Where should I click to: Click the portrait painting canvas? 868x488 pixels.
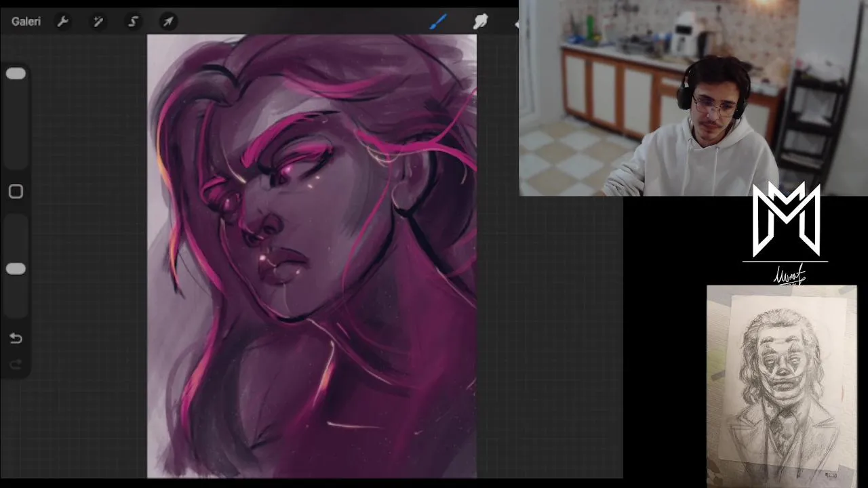312,256
